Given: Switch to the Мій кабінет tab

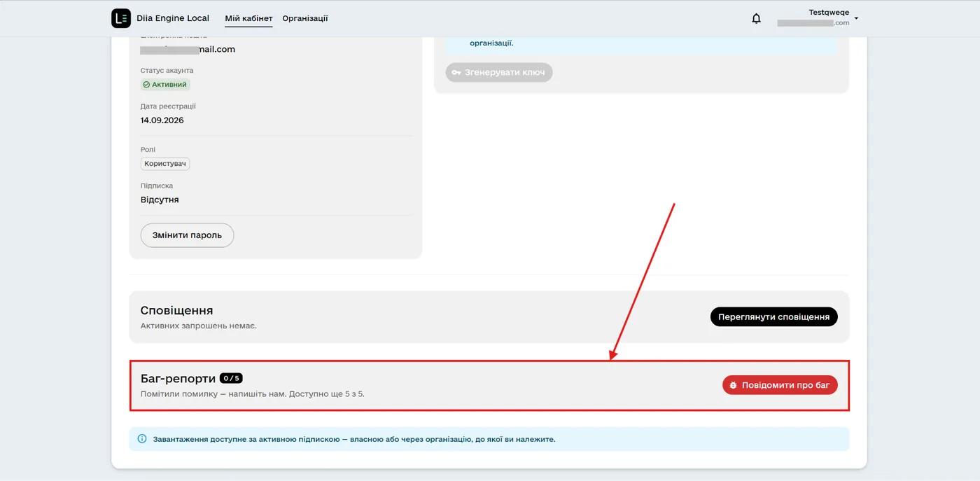Looking at the screenshot, I should click(x=248, y=18).
